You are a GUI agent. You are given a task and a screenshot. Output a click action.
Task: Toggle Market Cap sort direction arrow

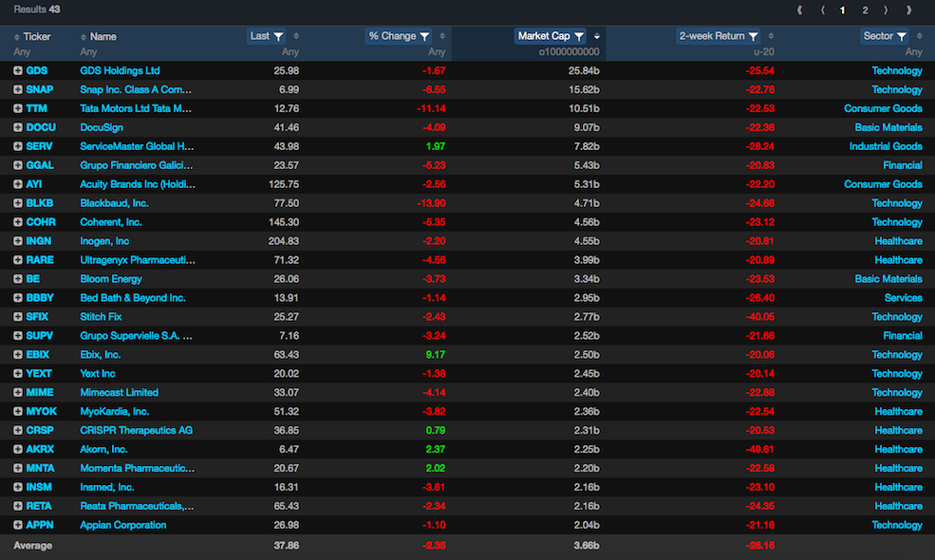click(597, 36)
